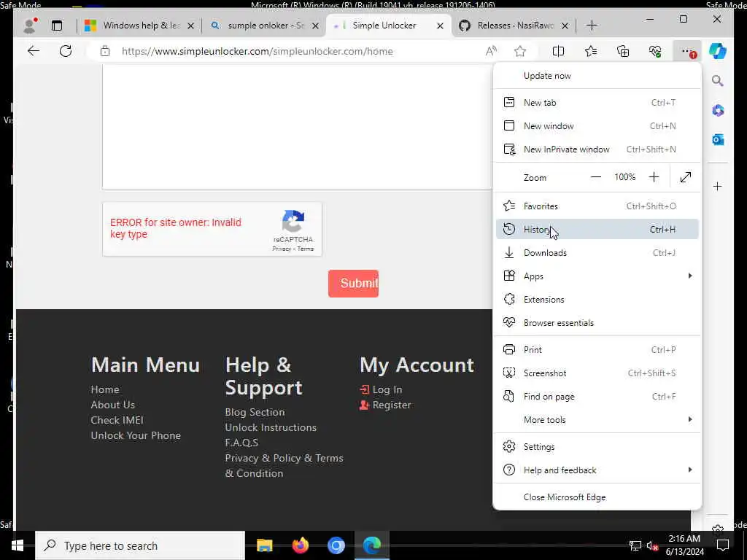This screenshot has width=747, height=560.
Task: Click the address bar URL
Action: 258,51
